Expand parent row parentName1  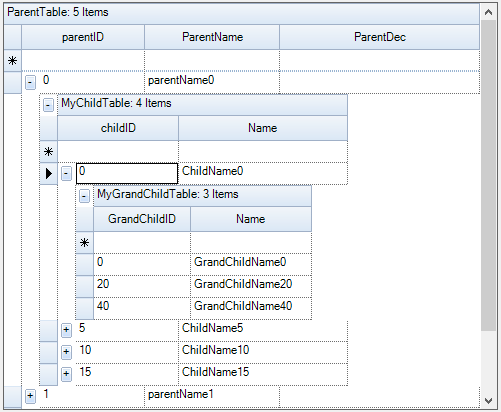(30, 396)
